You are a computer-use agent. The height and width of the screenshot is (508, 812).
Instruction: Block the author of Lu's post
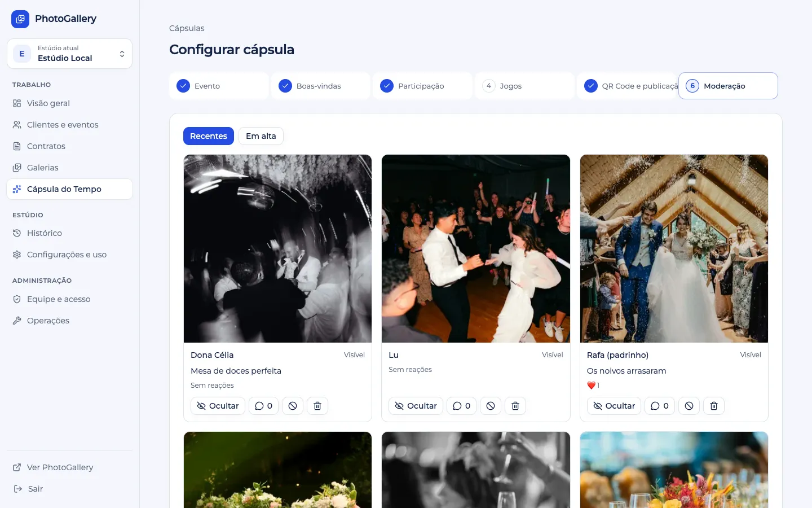(x=491, y=406)
